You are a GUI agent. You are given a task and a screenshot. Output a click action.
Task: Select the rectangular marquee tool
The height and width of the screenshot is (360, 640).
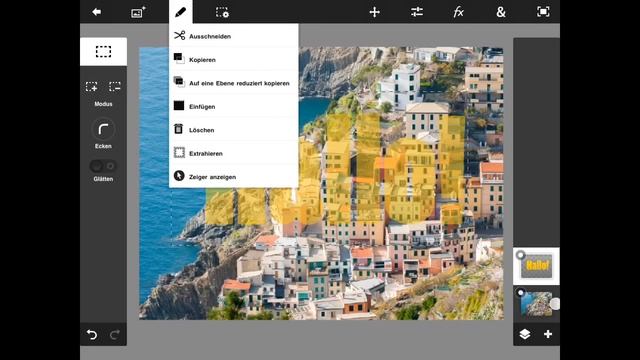[103, 51]
